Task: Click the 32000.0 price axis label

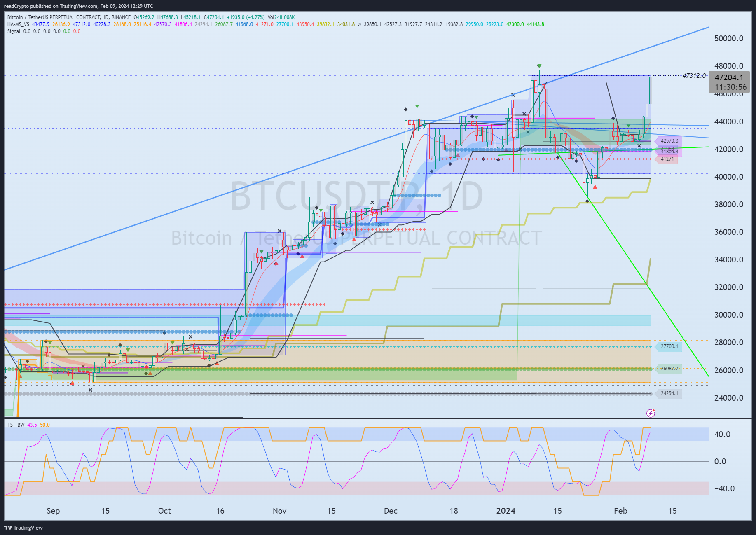Action: point(729,287)
